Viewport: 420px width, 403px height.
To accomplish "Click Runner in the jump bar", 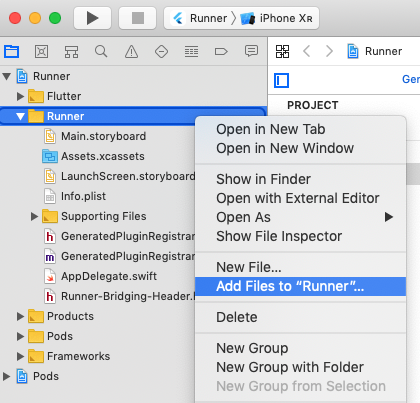I will click(375, 51).
